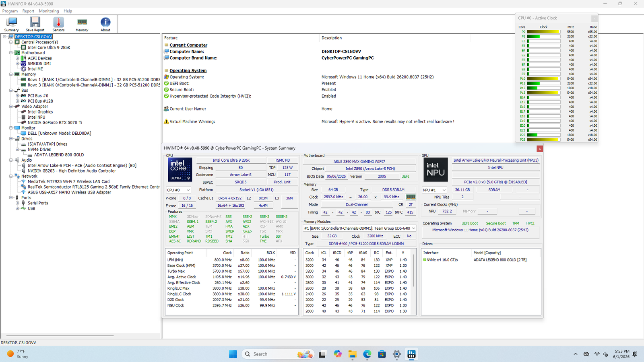Expand the PCI Bus #0 node

click(17, 96)
